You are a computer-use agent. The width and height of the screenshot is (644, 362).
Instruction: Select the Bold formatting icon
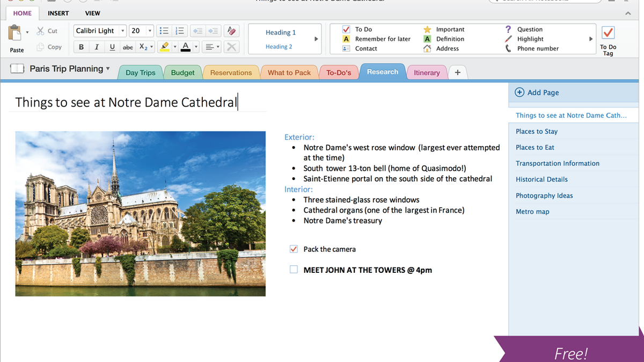81,47
